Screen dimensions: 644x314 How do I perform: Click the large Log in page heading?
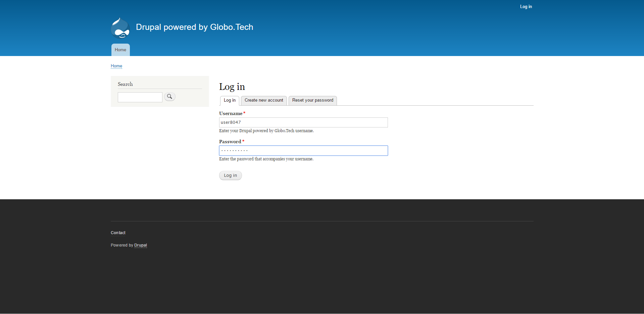[232, 87]
